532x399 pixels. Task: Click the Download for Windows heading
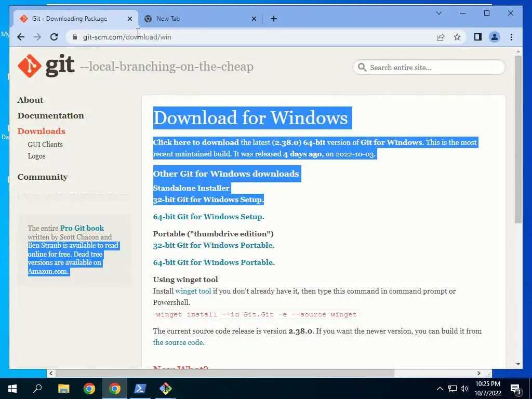coord(250,118)
